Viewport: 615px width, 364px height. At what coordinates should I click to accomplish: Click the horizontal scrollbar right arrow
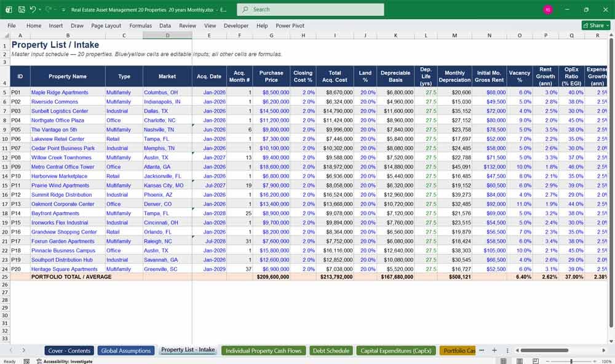(604, 350)
